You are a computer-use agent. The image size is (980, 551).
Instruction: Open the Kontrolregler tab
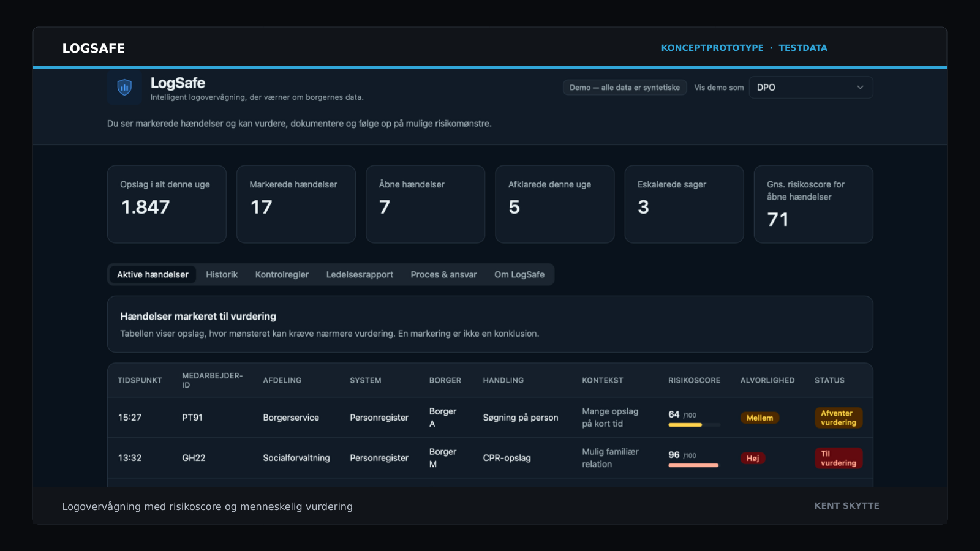(x=282, y=275)
